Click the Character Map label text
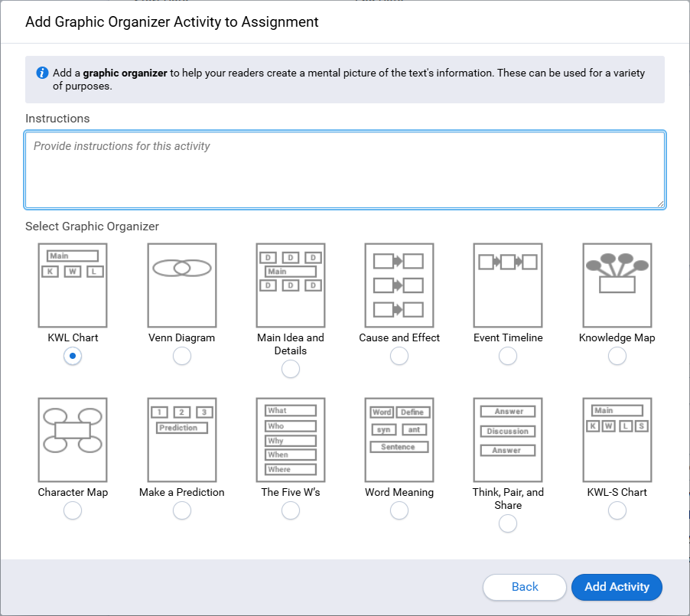Screen dimensions: 690x616 [x=73, y=492]
